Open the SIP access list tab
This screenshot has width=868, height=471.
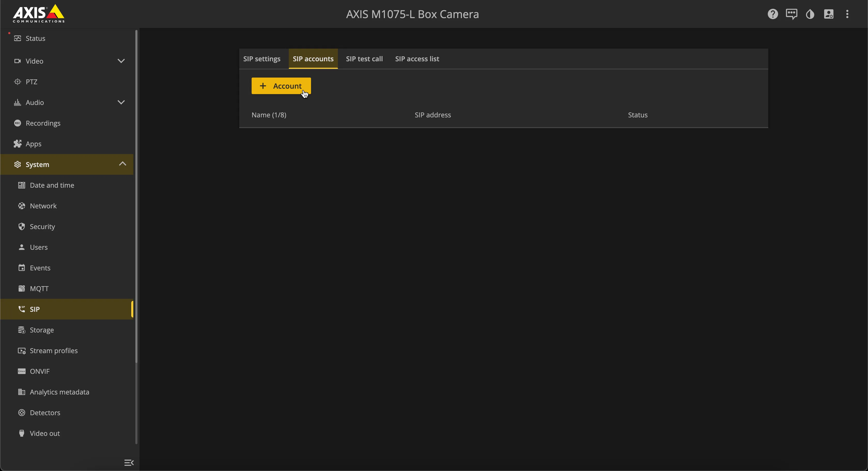tap(417, 59)
